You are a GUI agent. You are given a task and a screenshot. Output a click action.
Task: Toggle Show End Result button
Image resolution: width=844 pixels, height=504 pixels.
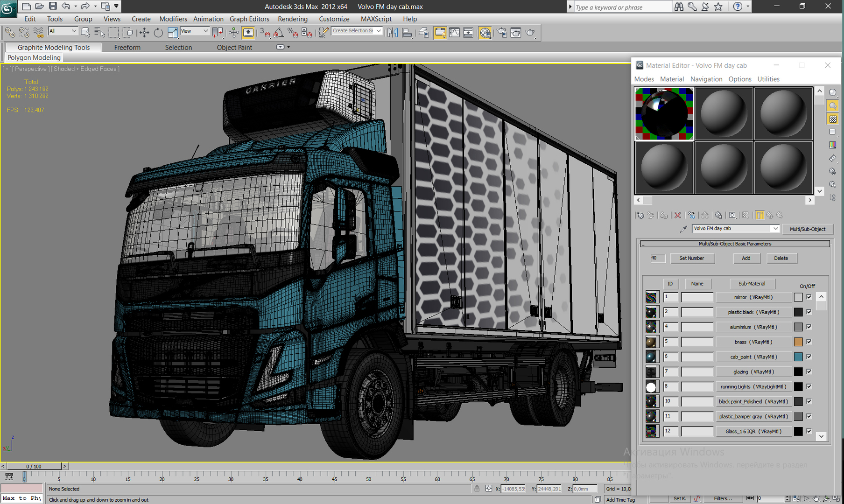click(x=760, y=215)
